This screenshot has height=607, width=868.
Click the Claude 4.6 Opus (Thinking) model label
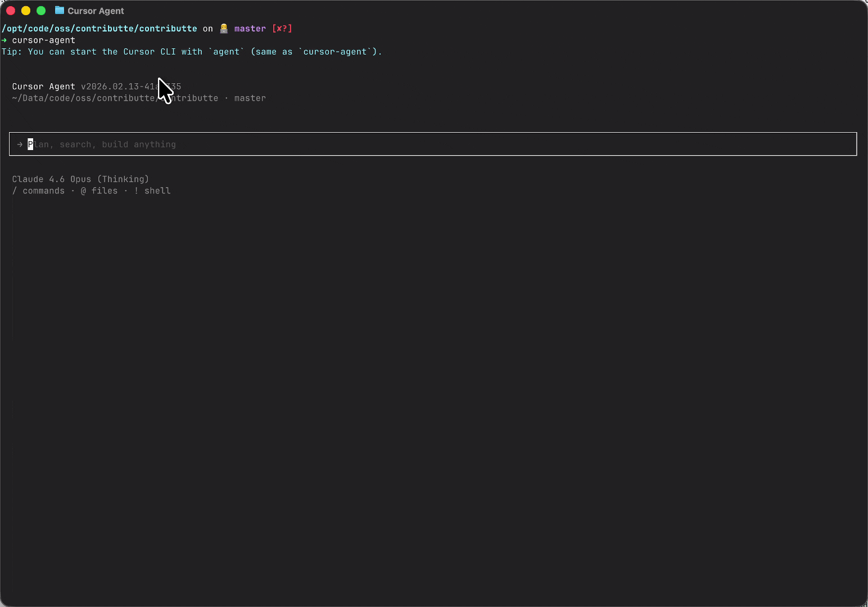click(x=80, y=179)
